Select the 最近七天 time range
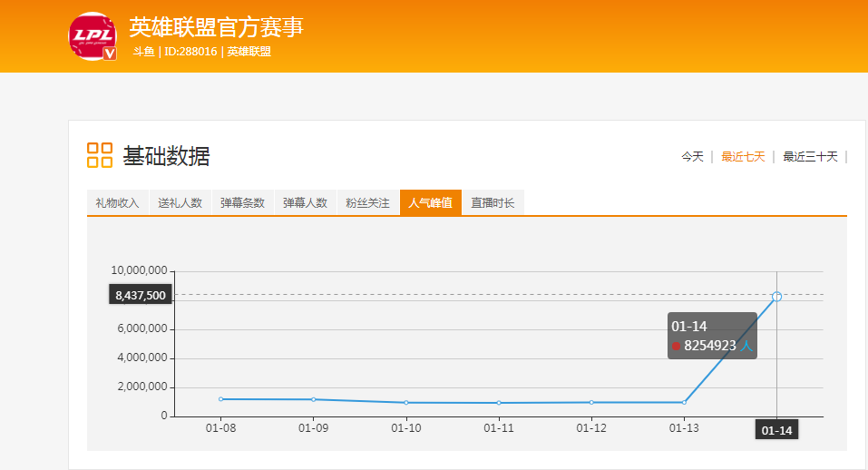The width and height of the screenshot is (868, 470). pos(743,157)
